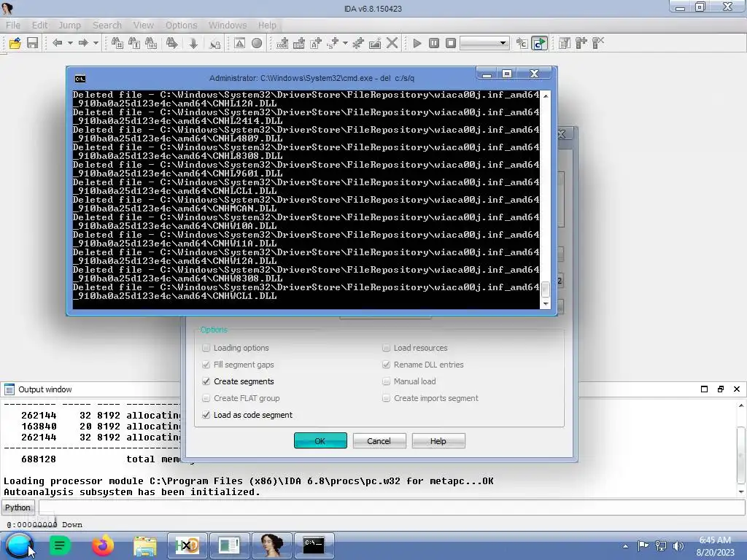Open the back-arrow history dropdown
The image size is (747, 560).
[x=70, y=43]
